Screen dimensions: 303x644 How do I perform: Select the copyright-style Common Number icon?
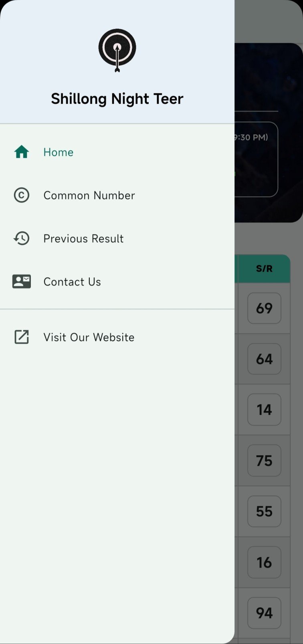point(22,195)
